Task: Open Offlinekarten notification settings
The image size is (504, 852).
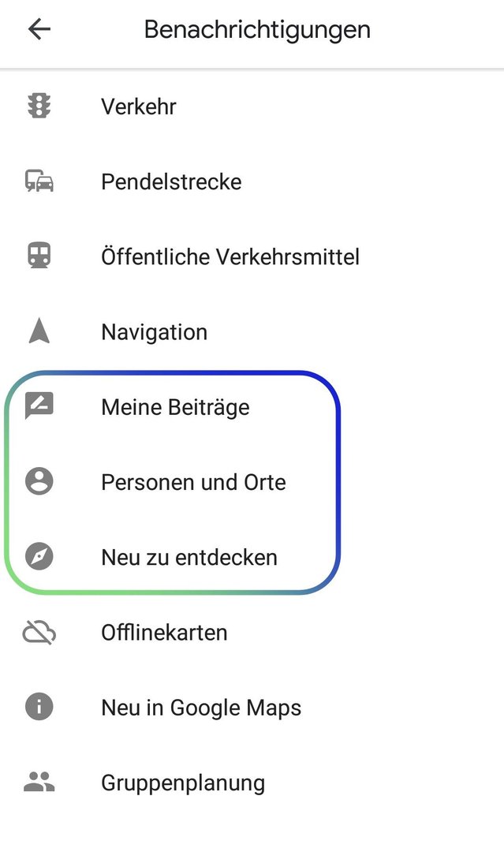Action: click(x=252, y=632)
